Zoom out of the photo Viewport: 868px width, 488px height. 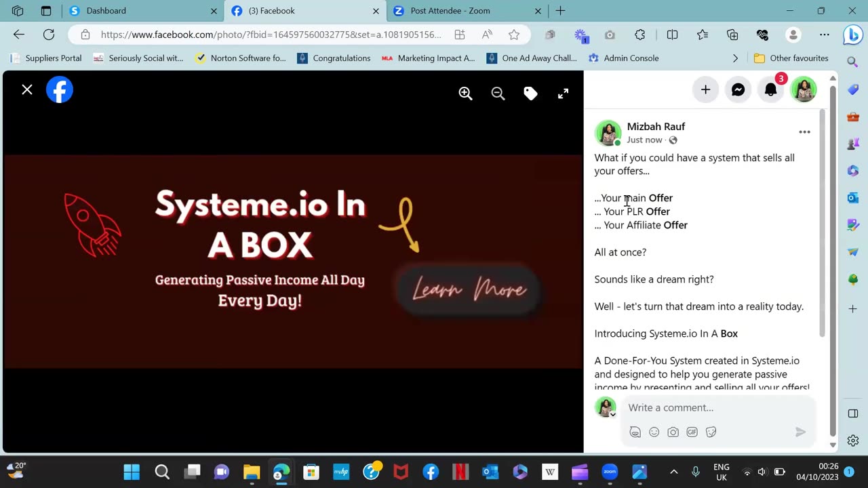[498, 94]
